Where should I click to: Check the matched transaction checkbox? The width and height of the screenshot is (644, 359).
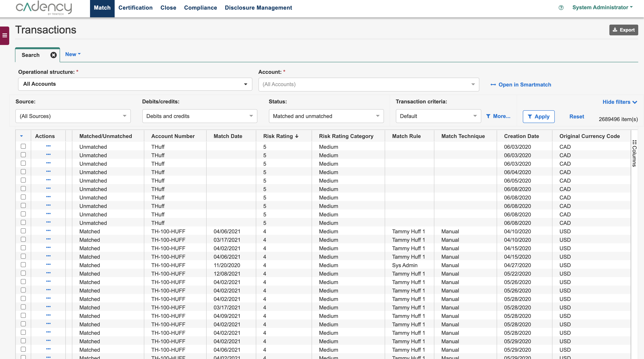[x=23, y=230]
